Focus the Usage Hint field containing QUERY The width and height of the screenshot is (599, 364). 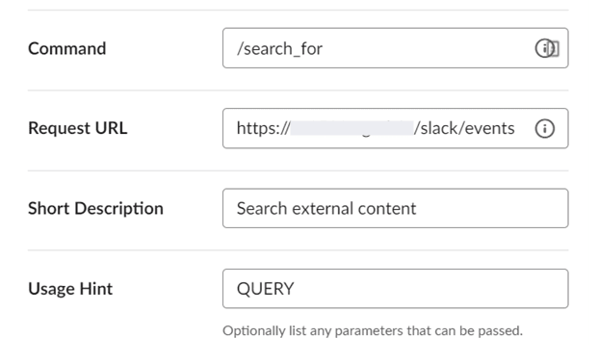click(396, 288)
